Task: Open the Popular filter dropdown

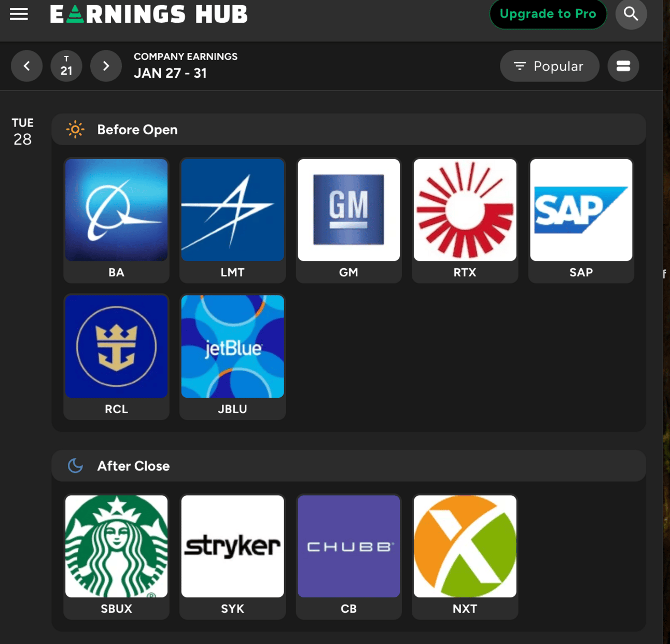Action: [549, 66]
